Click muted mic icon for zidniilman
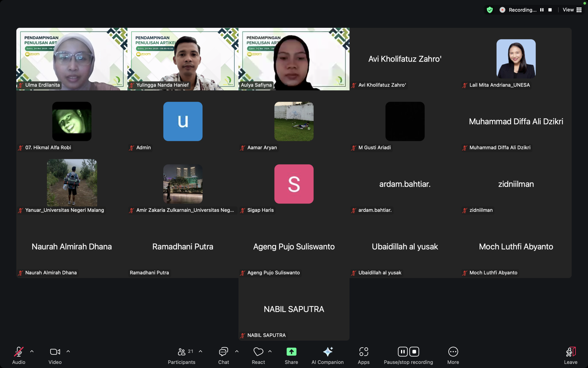 tap(465, 210)
